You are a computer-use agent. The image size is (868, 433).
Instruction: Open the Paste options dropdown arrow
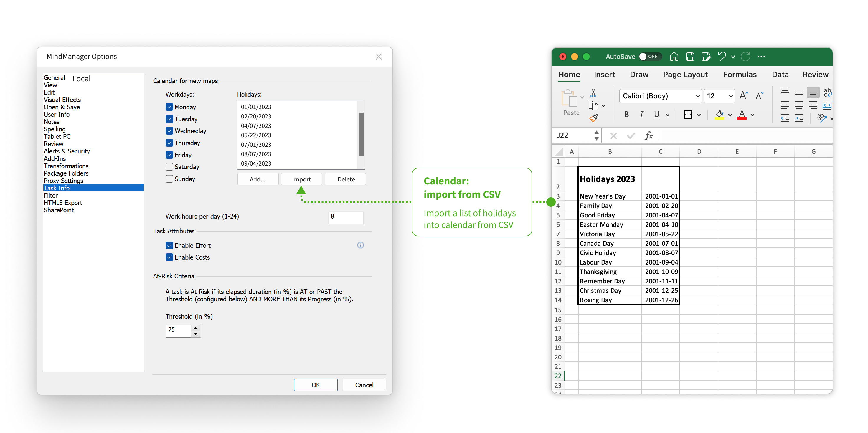[x=582, y=97]
